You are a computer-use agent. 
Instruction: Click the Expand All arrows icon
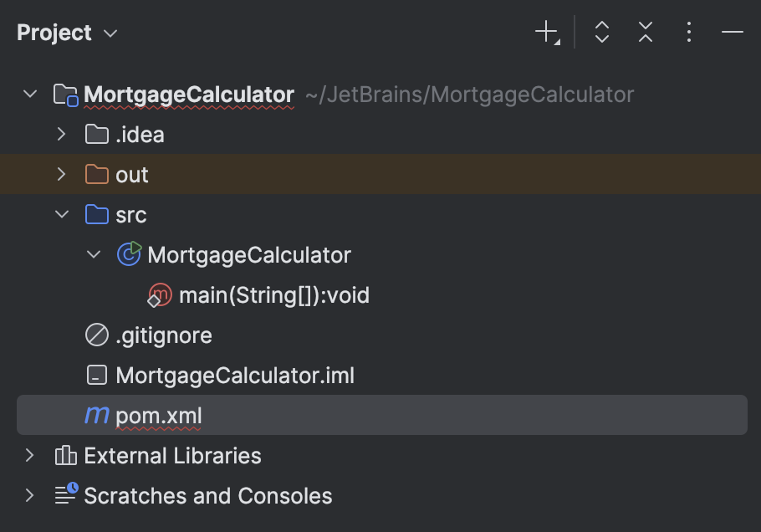(601, 32)
